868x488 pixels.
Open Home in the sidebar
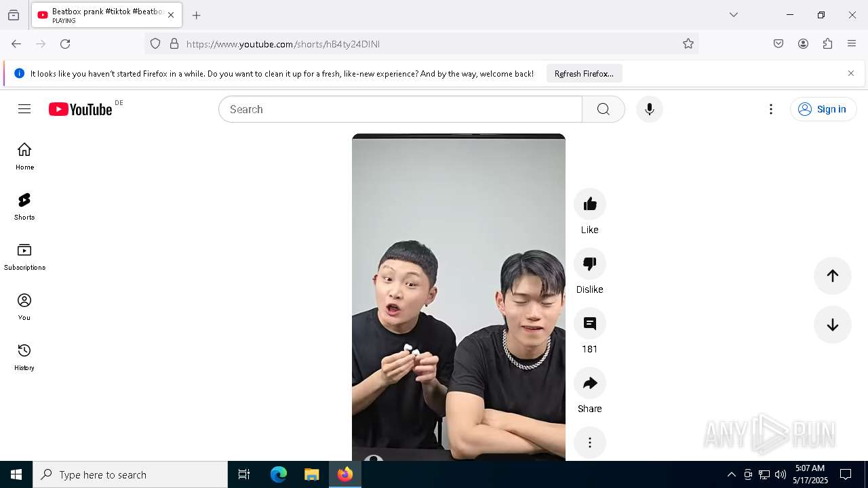tap(24, 157)
